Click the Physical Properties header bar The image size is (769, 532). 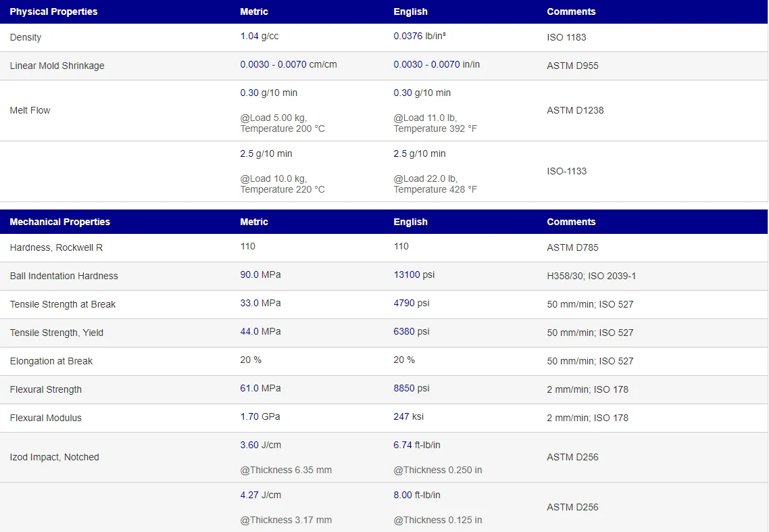[53, 11]
